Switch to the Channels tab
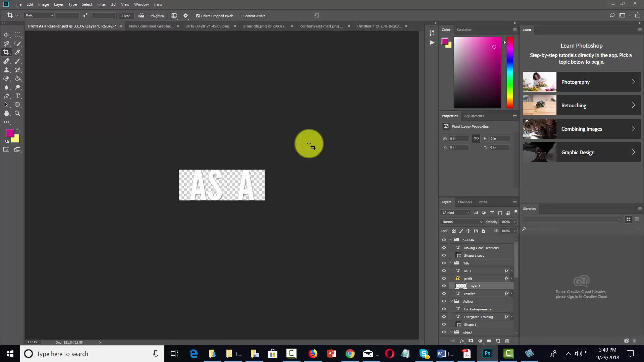This screenshot has width=644, height=362. coord(465,202)
